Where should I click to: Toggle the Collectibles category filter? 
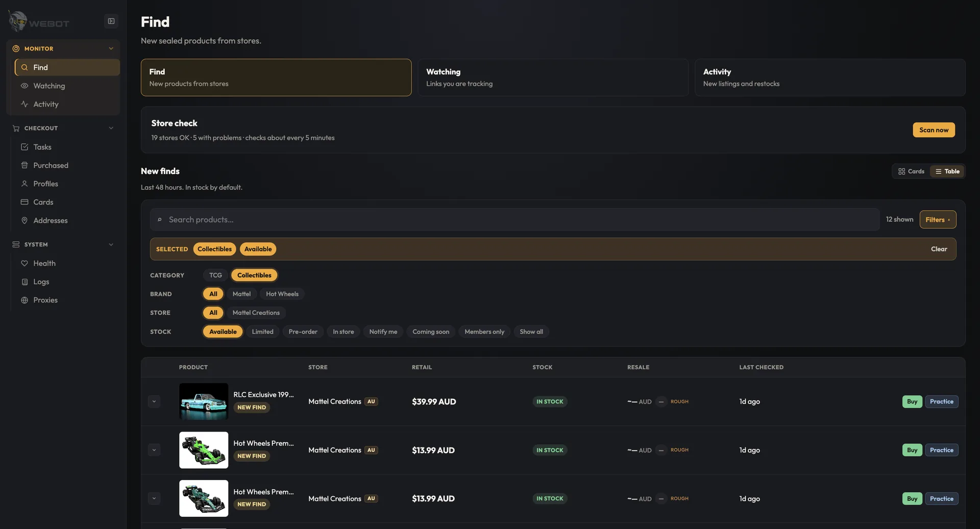click(254, 275)
